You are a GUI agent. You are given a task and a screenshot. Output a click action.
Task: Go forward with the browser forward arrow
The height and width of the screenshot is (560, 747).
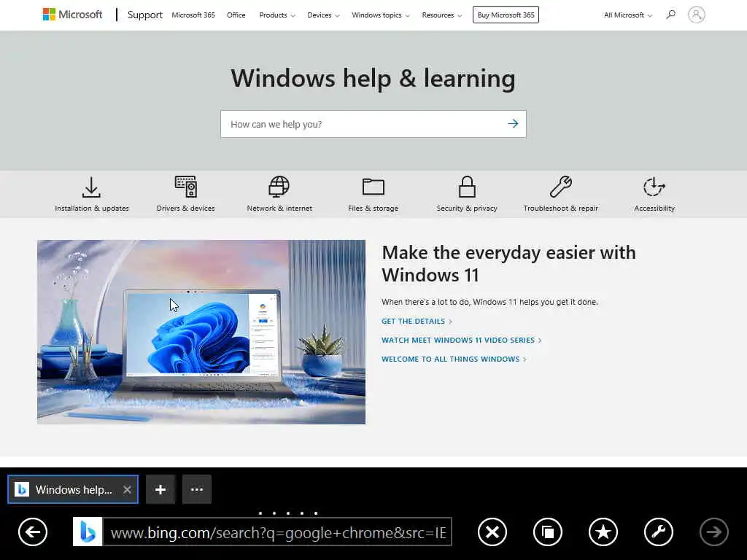(713, 532)
